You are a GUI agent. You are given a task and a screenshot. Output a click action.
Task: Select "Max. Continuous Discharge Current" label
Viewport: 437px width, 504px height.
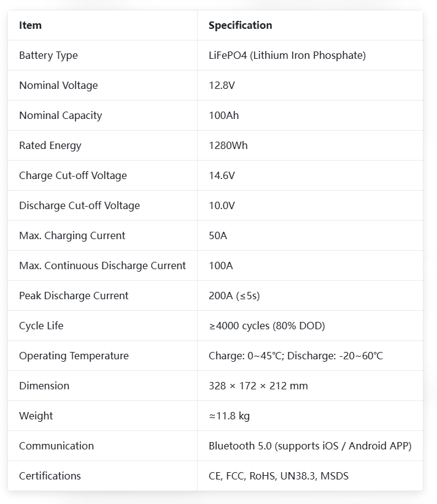102,265
